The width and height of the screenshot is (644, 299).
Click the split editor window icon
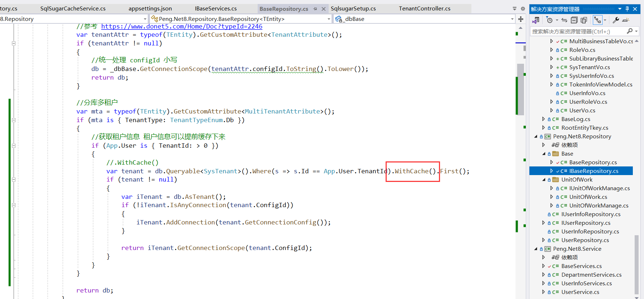[x=521, y=19]
